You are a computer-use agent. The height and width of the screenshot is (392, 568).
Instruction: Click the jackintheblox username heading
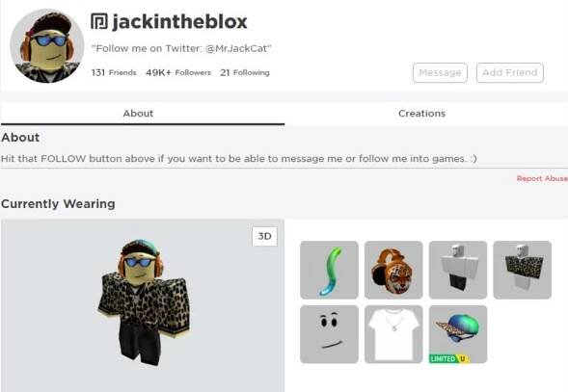[x=179, y=21]
